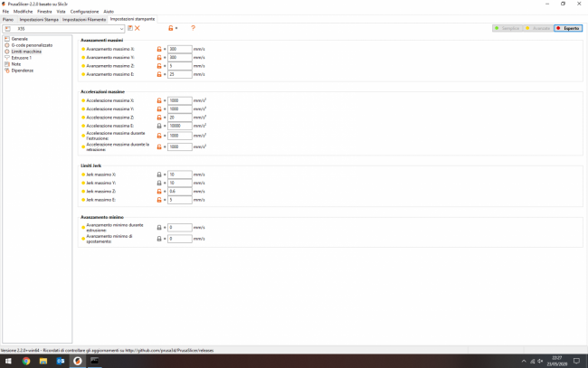The width and height of the screenshot is (588, 368).
Task: Click lock icon for Accelerazione massima Z
Action: 159,118
